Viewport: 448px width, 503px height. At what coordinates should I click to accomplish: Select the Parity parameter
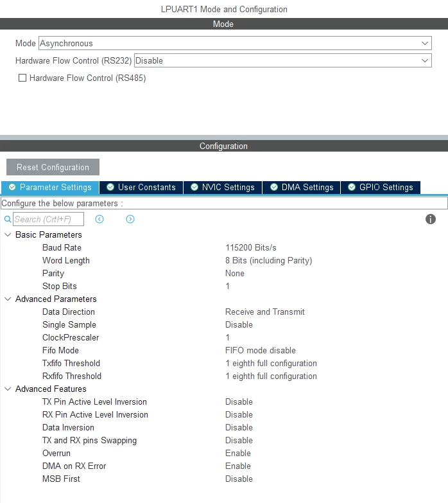[53, 273]
